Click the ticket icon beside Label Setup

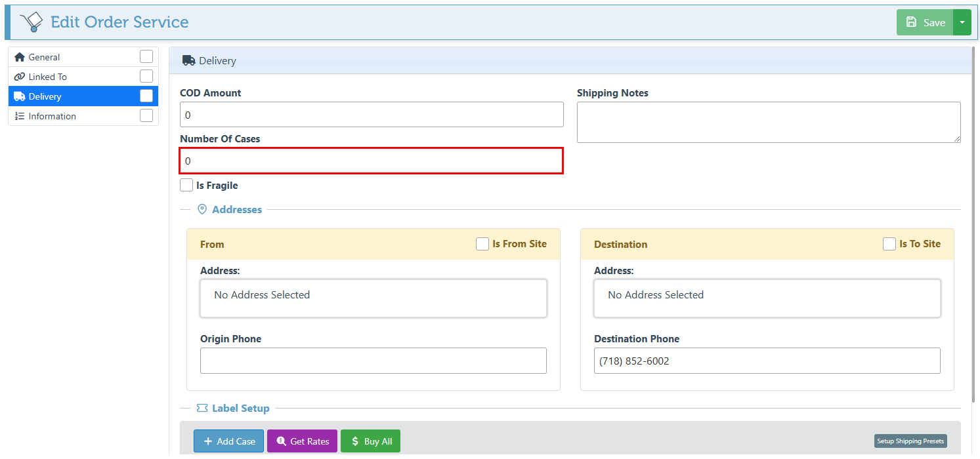pyautogui.click(x=202, y=409)
